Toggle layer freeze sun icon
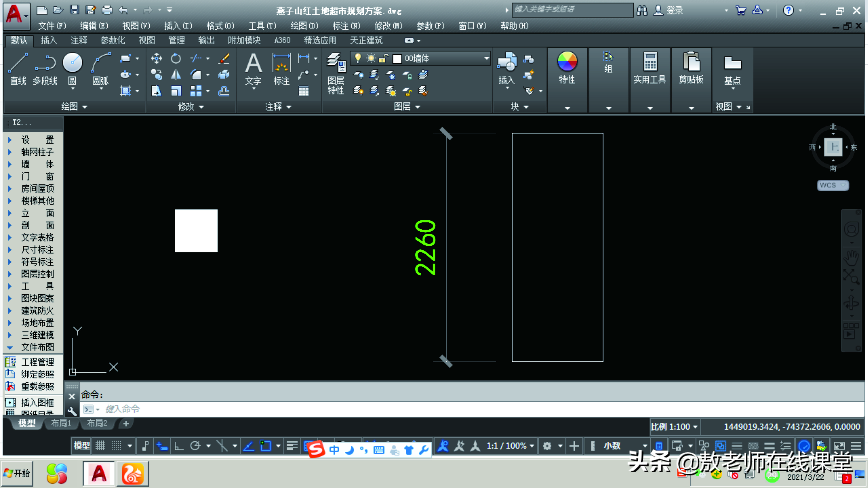 click(371, 58)
